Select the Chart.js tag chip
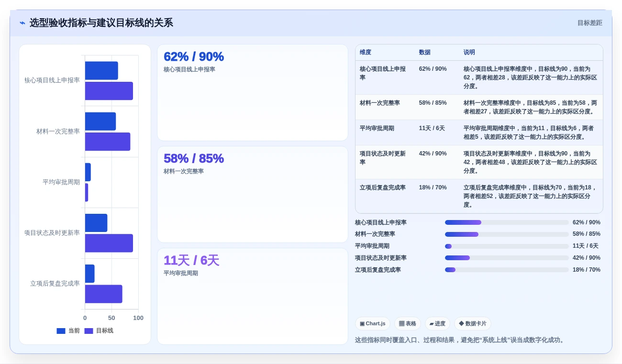 tap(373, 324)
